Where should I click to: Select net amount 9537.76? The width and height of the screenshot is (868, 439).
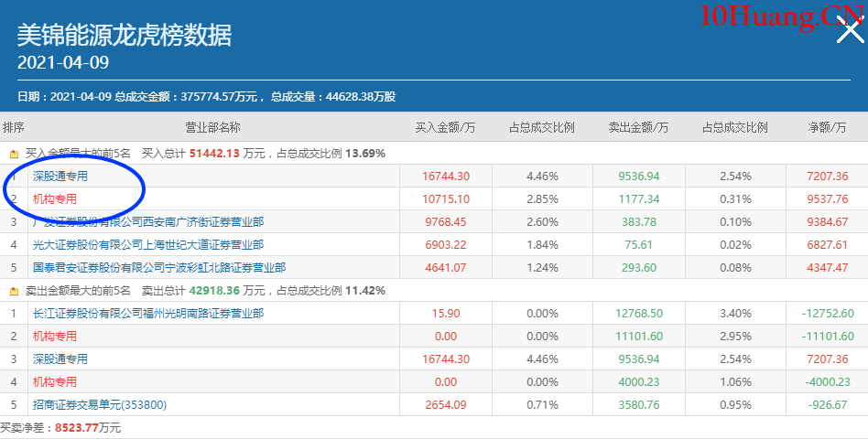tap(828, 199)
